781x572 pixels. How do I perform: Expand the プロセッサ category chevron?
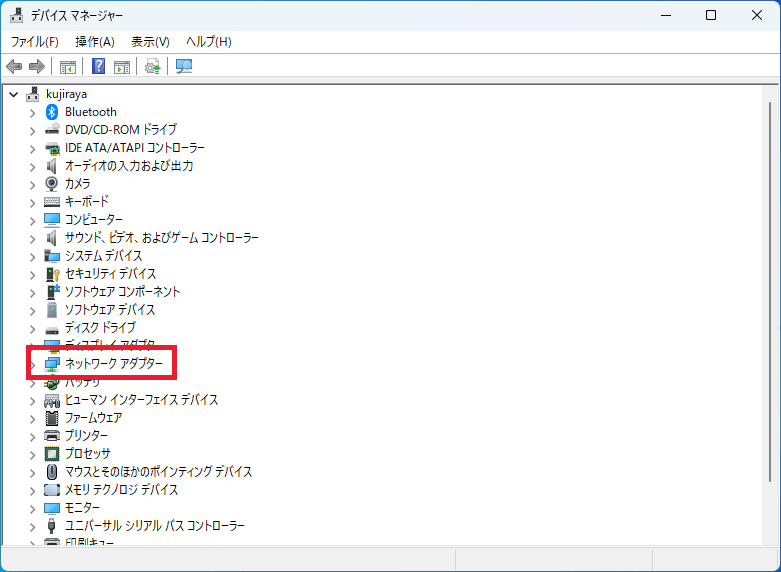[x=33, y=455]
